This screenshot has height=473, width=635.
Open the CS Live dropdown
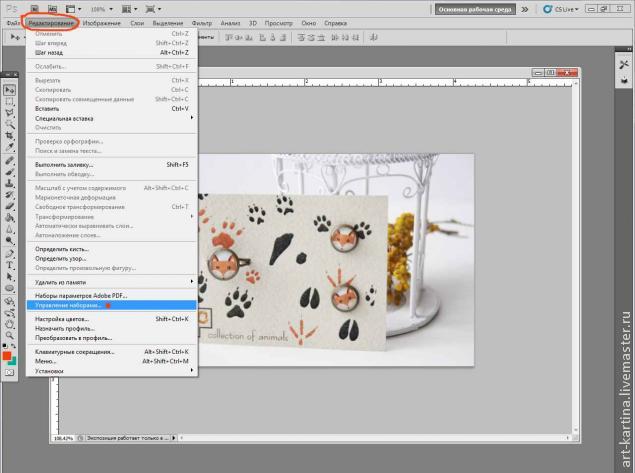[x=560, y=9]
